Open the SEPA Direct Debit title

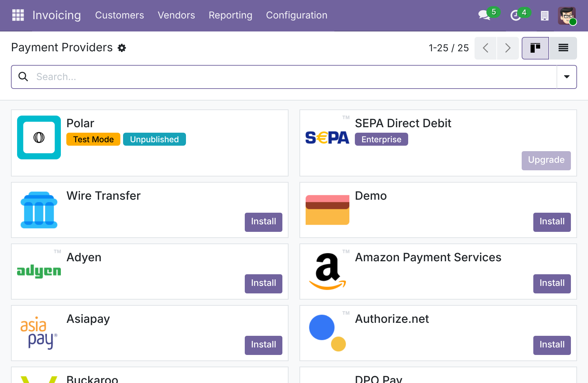403,123
